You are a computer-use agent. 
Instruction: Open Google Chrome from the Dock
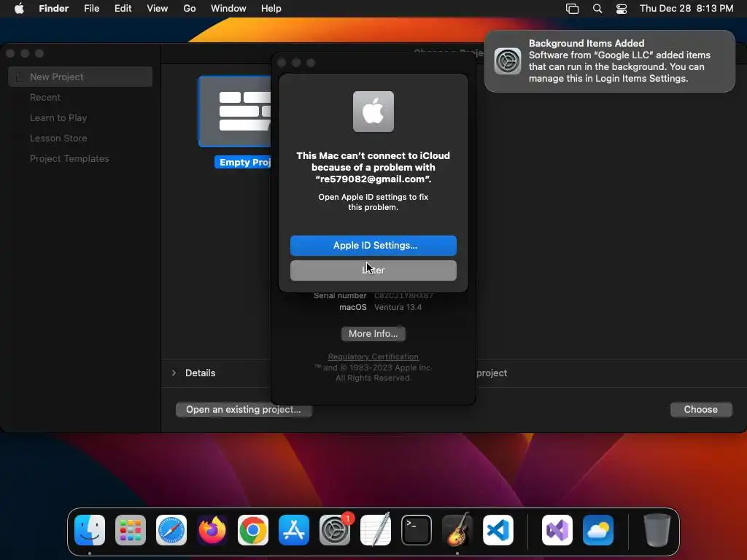253,530
